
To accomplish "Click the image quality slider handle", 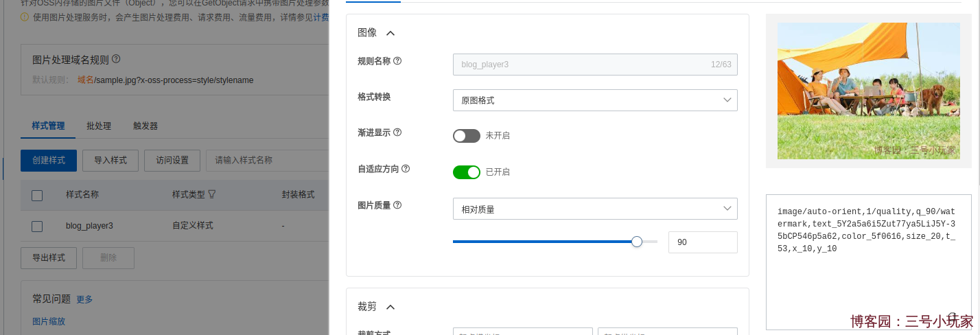I will [637, 242].
